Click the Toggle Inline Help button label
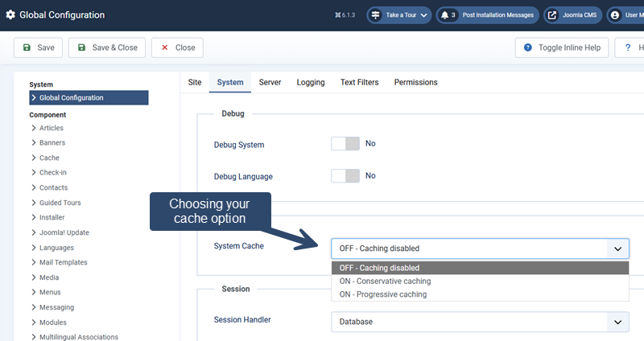Screen dimensions: 644x341 (569, 47)
